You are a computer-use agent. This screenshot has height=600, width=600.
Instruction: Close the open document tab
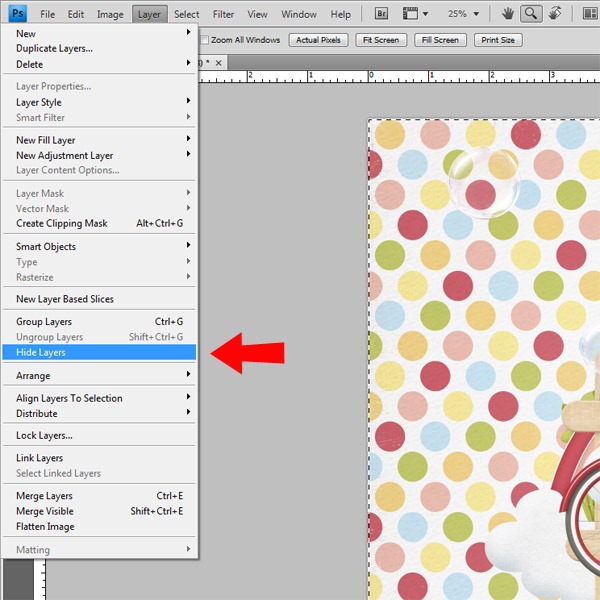pos(218,63)
